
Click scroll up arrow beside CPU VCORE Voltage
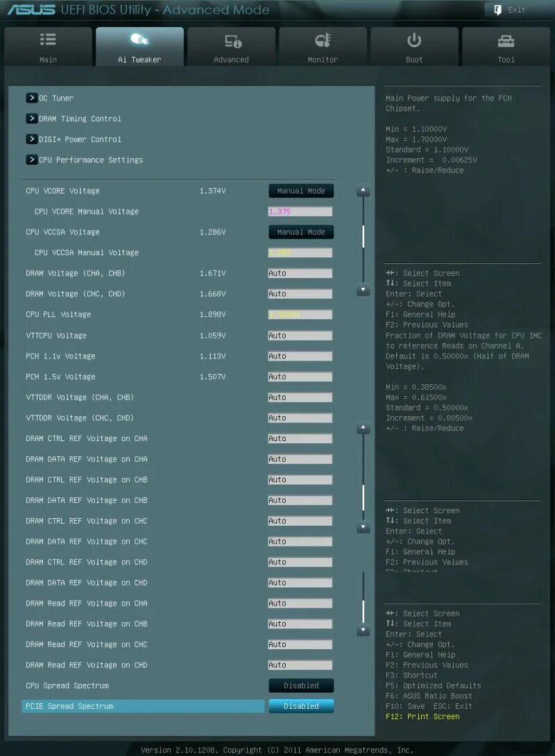click(363, 191)
